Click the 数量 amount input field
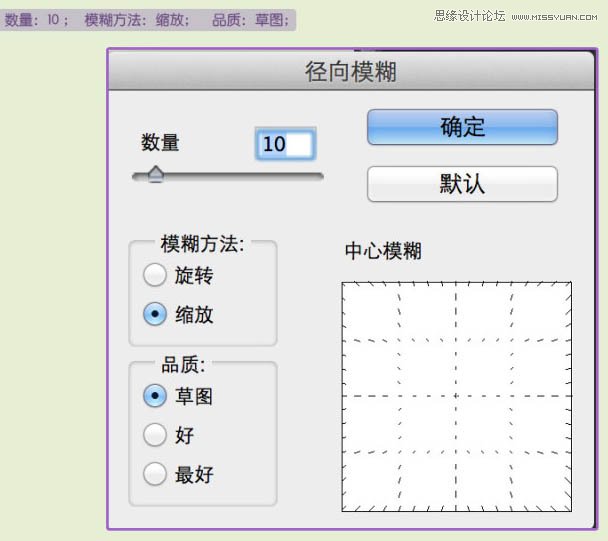608x541 pixels. tap(285, 144)
